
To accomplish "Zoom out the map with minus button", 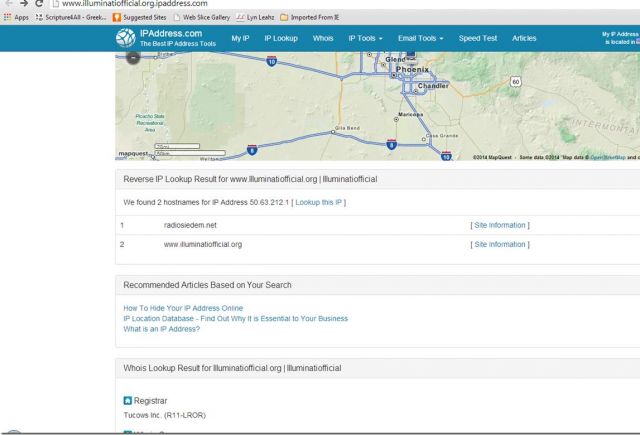I will (133, 58).
